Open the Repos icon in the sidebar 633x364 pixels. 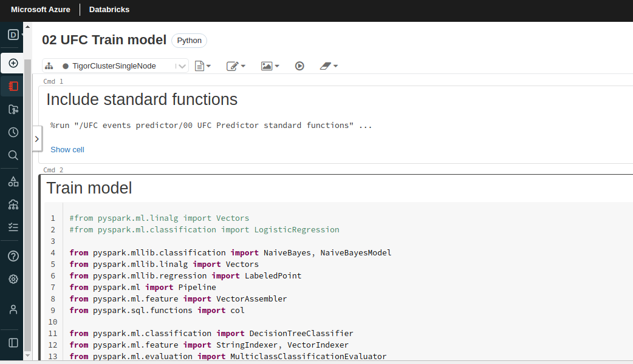tap(13, 109)
